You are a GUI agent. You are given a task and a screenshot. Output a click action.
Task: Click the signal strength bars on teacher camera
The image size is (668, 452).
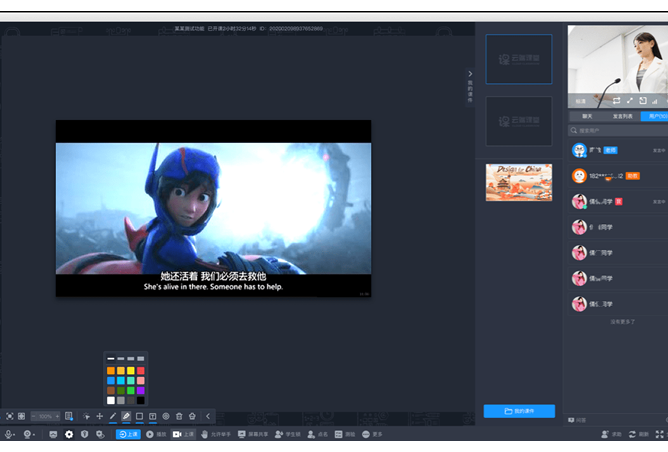pos(655,101)
